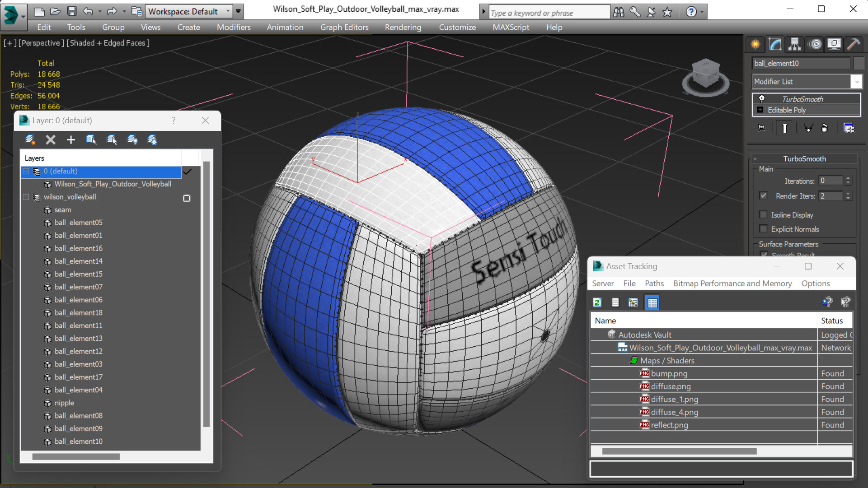Click the Undo arrow icon
The image size is (868, 488).
(88, 11)
